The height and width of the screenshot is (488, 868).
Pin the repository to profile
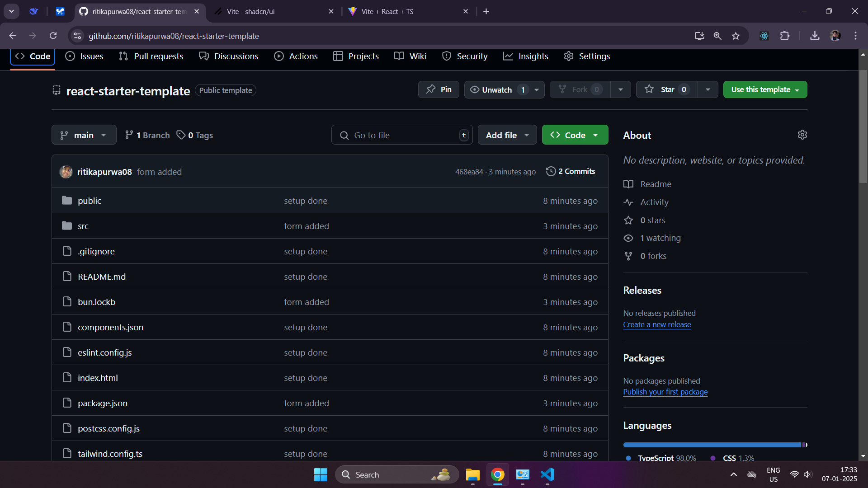(x=439, y=89)
